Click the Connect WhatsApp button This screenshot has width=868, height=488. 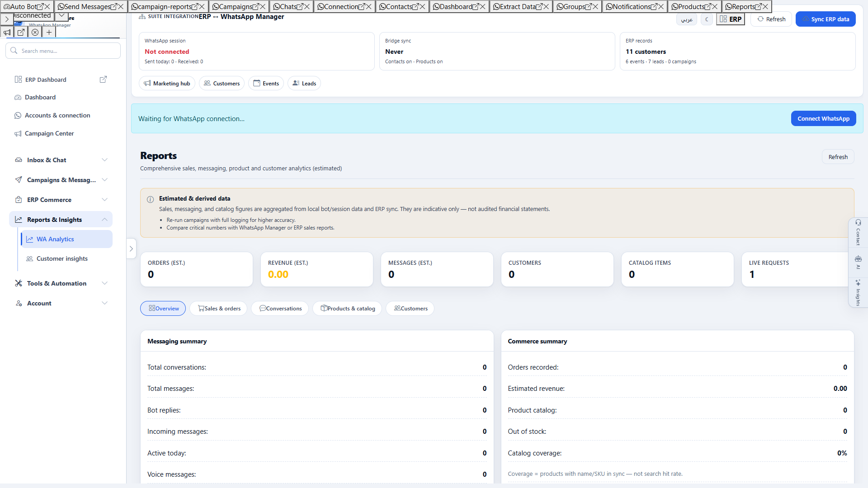tap(823, 118)
